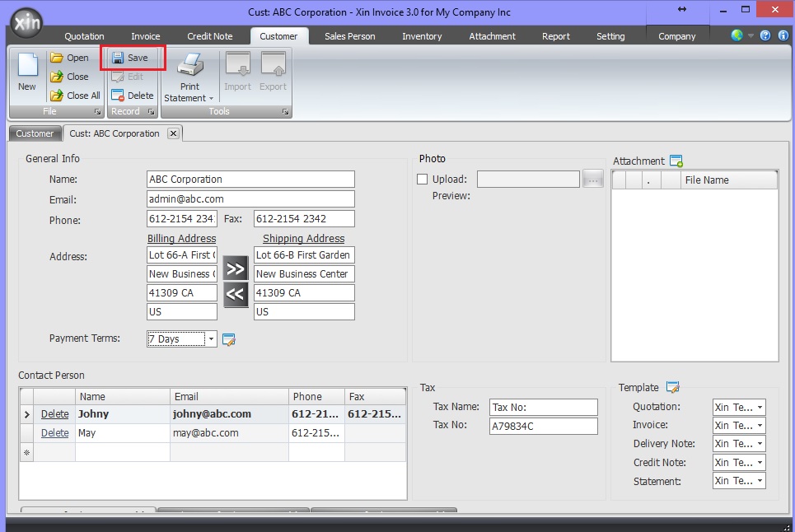Open the Attachment ribbon tab
This screenshot has width=795, height=532.
tap(492, 36)
